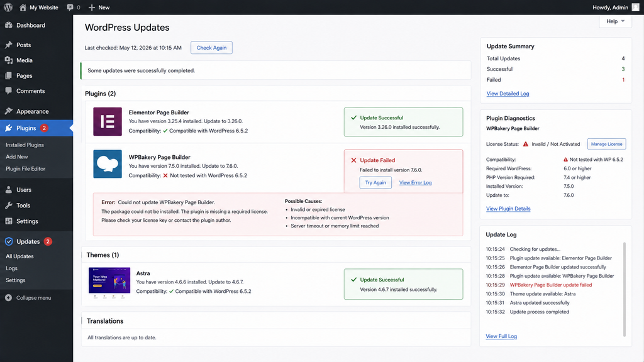Open View Plugin Details link
This screenshot has width=644, height=362.
pyautogui.click(x=508, y=209)
